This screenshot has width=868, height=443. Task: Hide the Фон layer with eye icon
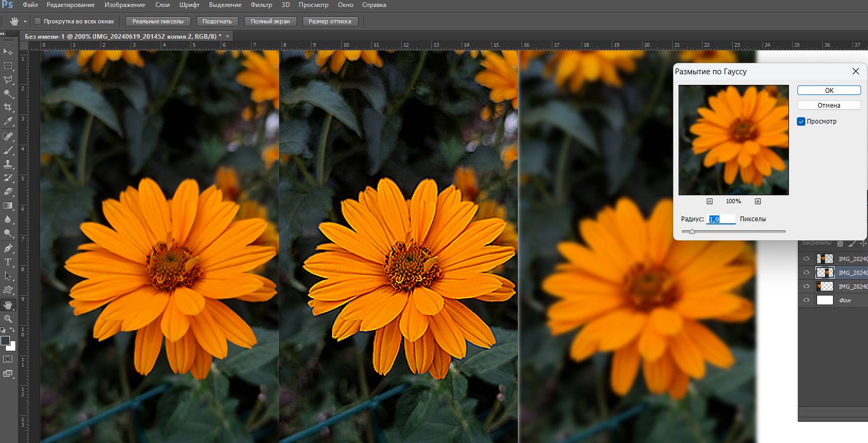click(806, 300)
